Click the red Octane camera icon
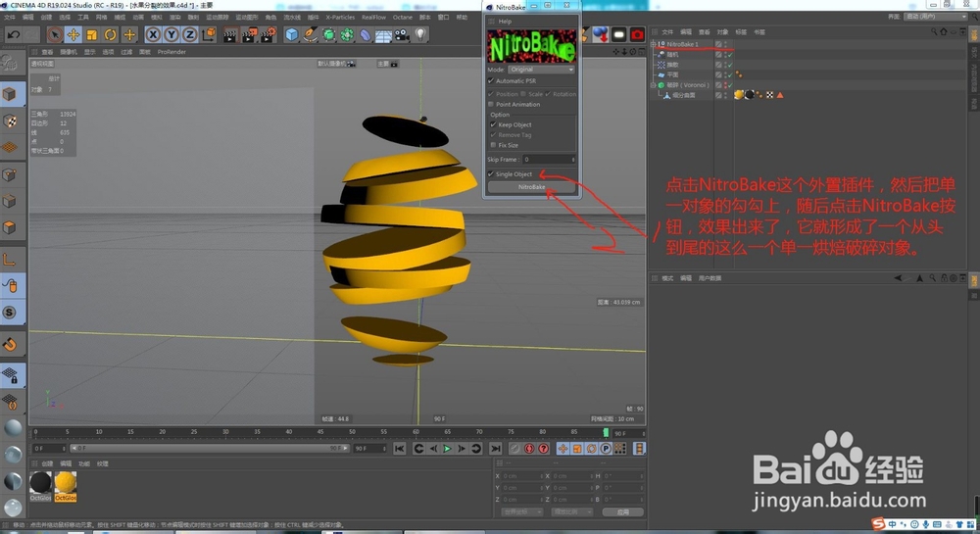The height and width of the screenshot is (534, 980). tap(637, 35)
